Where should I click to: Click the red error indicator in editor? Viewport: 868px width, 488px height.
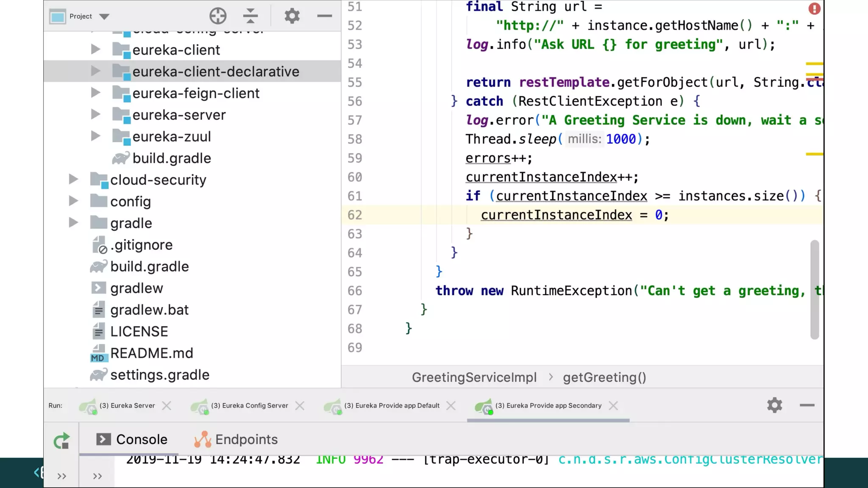[814, 8]
